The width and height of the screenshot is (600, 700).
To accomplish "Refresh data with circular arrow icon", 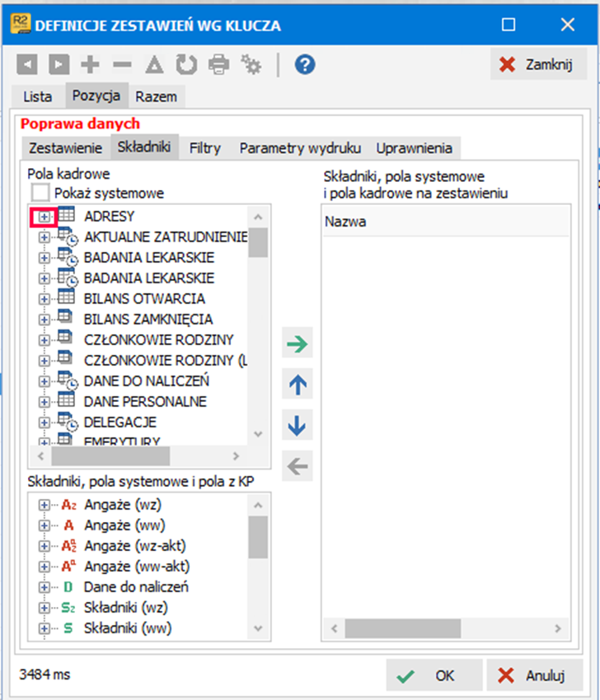I will tap(186, 65).
